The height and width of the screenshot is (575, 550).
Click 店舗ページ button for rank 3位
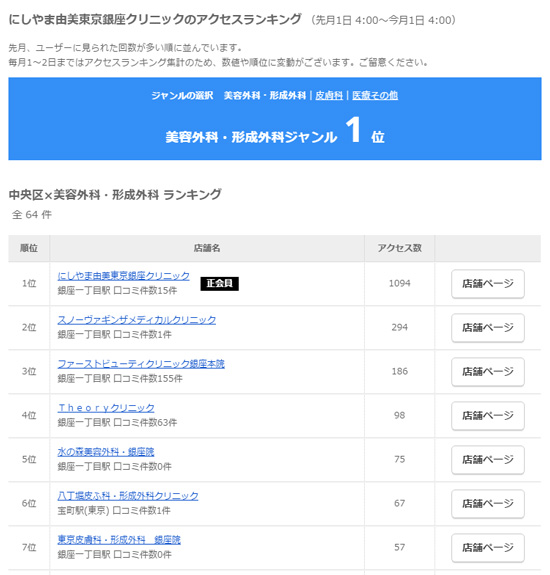coord(488,372)
